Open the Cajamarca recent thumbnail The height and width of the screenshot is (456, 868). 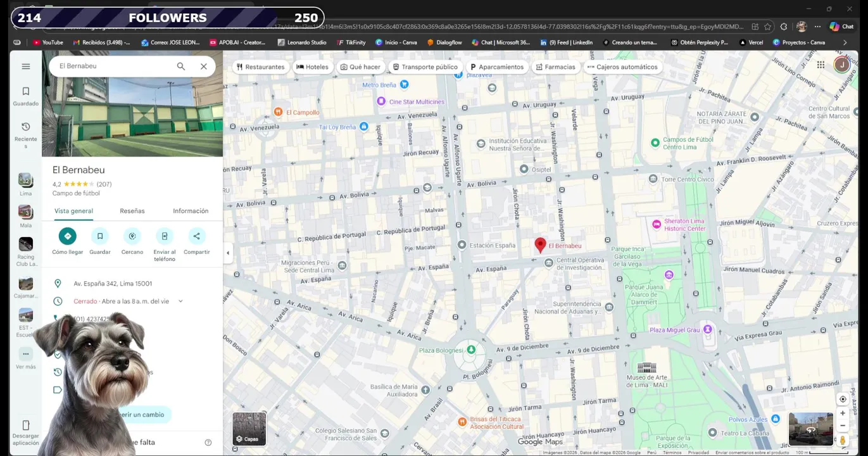click(25, 283)
